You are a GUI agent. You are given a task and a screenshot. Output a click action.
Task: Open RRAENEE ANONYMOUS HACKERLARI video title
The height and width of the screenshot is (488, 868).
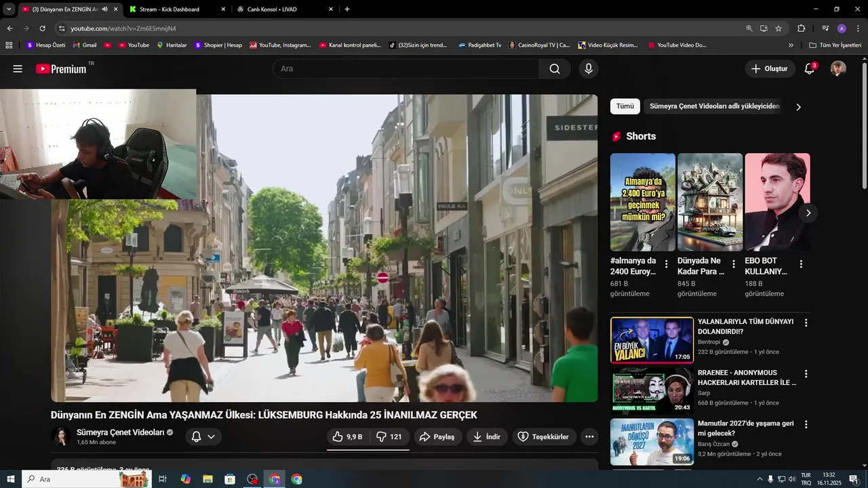(x=747, y=378)
